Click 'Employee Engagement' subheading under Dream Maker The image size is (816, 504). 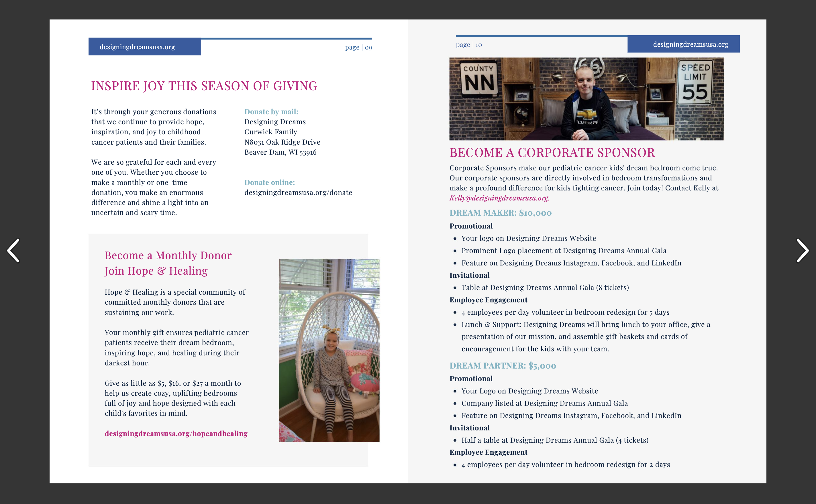[488, 300]
